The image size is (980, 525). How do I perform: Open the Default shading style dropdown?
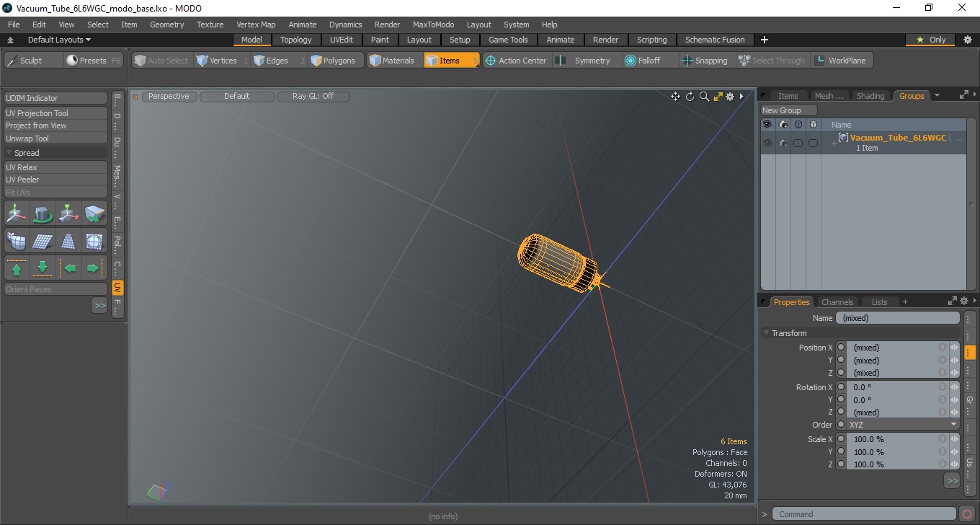(237, 97)
